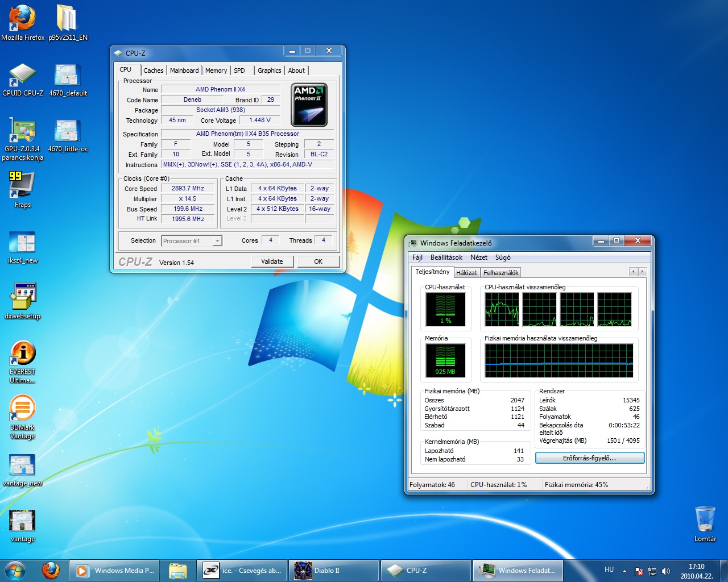Click the Core Voltage 1.448 V value

pyautogui.click(x=260, y=120)
